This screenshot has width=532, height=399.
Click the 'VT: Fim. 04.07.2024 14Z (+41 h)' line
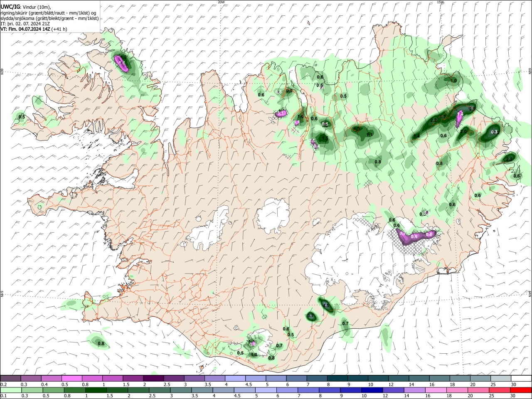click(34, 29)
